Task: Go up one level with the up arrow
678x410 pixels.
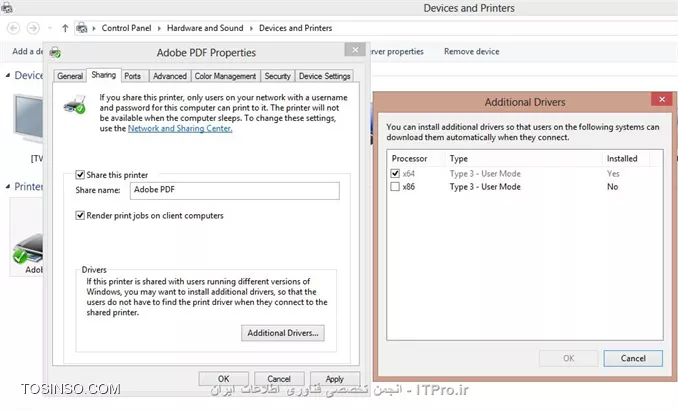Action: click(65, 28)
